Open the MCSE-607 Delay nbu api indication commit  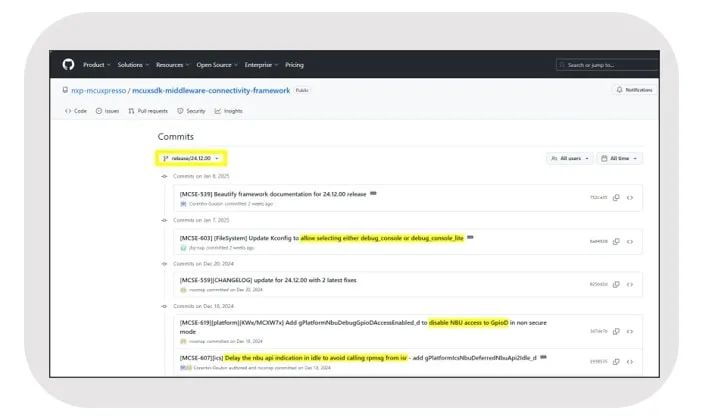358,358
